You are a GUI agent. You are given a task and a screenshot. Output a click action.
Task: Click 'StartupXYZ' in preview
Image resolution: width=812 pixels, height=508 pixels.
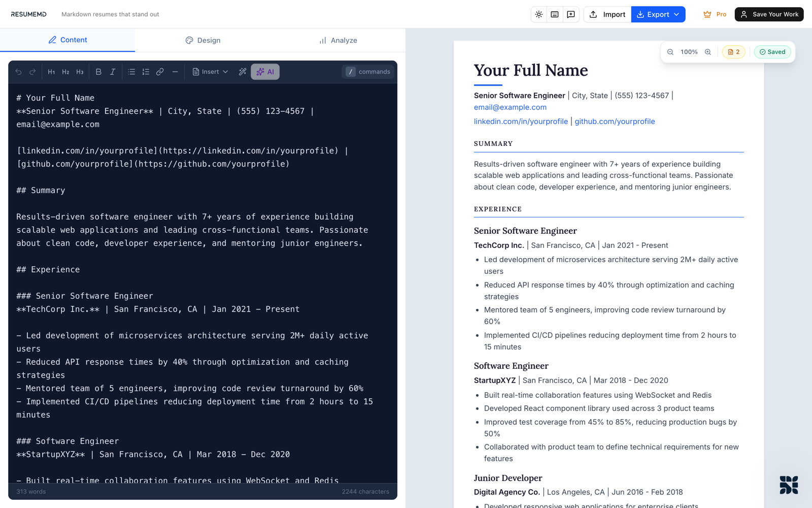pyautogui.click(x=495, y=380)
